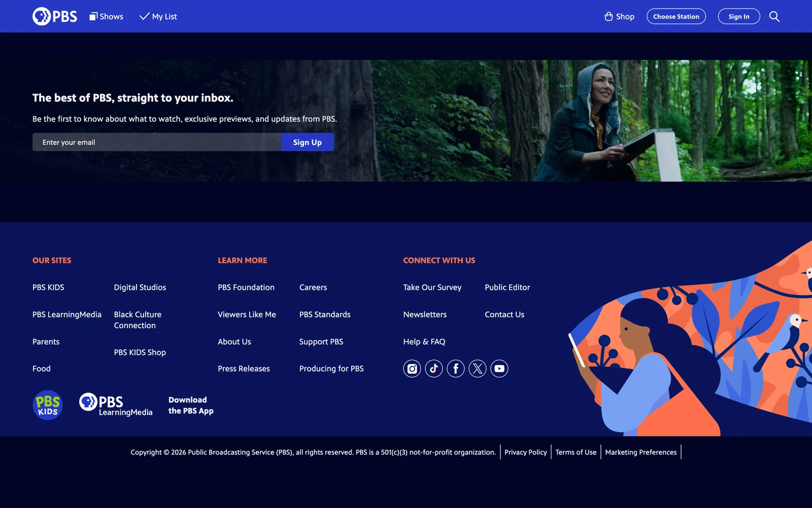The width and height of the screenshot is (812, 508).
Task: Open the About Us link
Action: pyautogui.click(x=234, y=342)
